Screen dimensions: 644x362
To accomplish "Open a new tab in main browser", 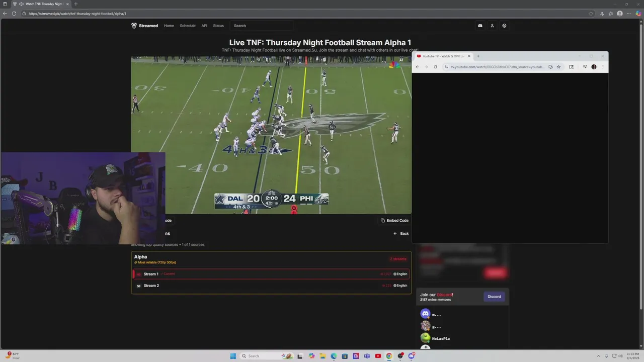I will pos(75,4).
